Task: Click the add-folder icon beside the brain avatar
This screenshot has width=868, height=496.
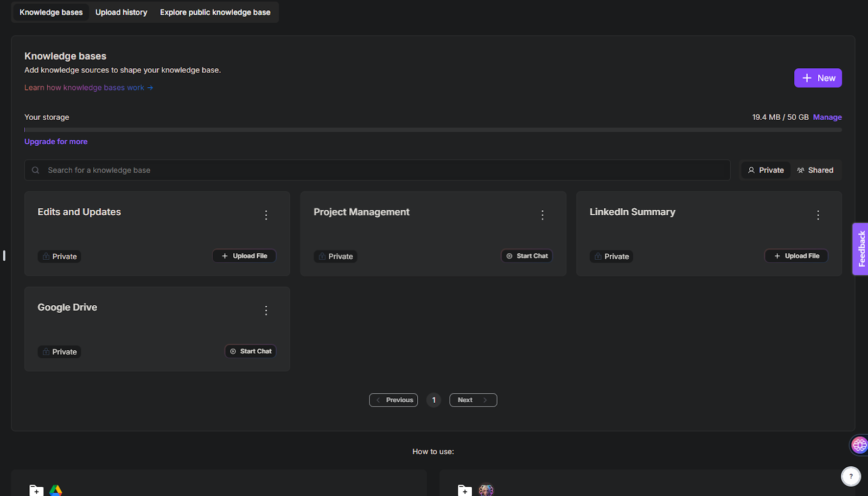Action: click(x=465, y=491)
